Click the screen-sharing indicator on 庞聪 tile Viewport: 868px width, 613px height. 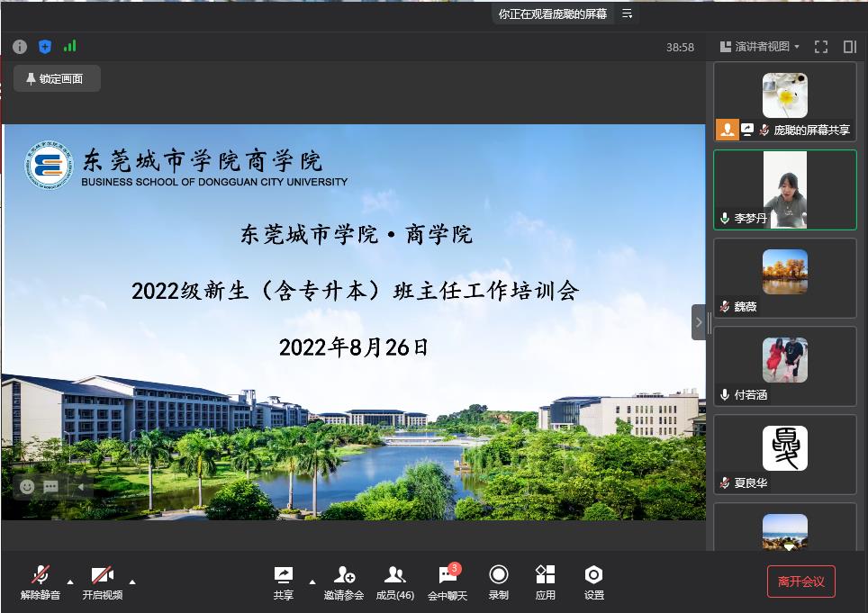747,130
